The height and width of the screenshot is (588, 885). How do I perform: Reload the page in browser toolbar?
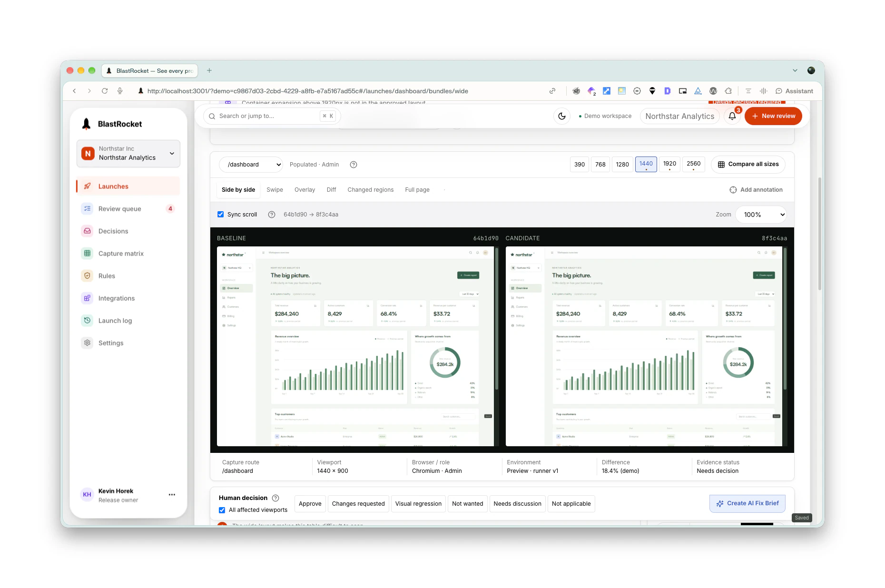[105, 91]
